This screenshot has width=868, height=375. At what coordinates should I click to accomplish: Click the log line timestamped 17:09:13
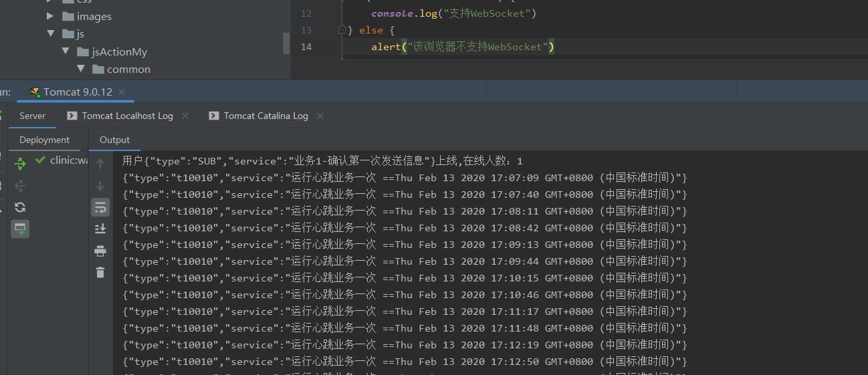405,245
